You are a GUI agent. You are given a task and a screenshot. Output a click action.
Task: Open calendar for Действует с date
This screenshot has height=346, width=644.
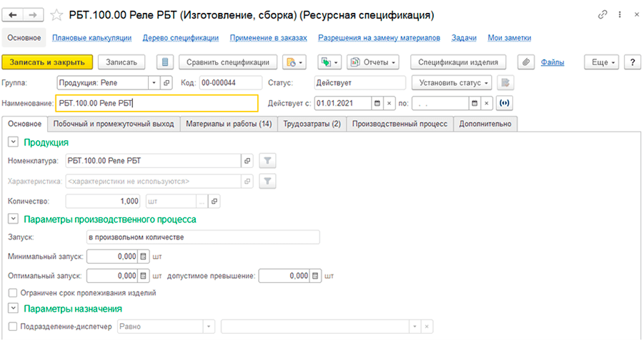(x=377, y=103)
